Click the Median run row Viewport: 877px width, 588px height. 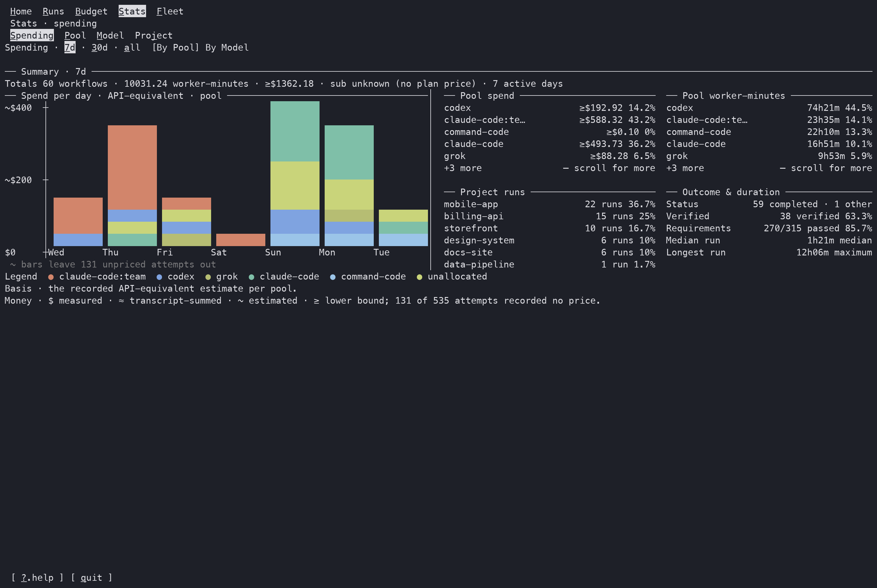tap(769, 240)
